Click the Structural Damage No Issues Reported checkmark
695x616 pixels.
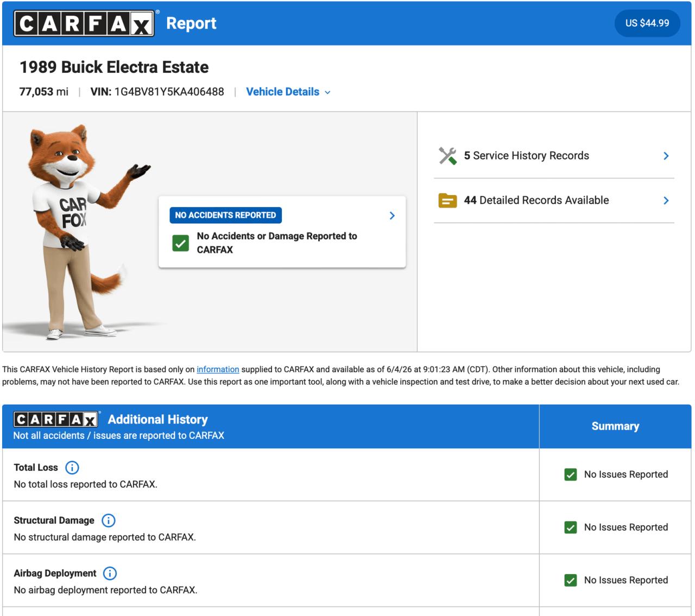[571, 527]
